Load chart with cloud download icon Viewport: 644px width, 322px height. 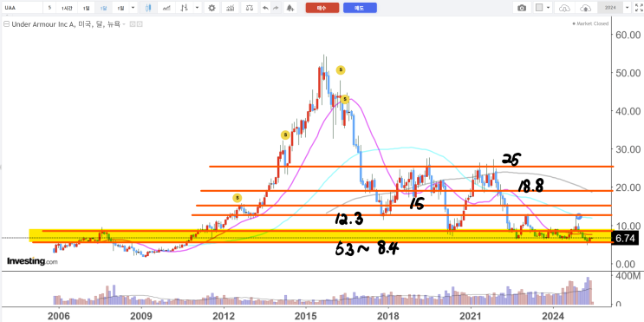pos(565,8)
